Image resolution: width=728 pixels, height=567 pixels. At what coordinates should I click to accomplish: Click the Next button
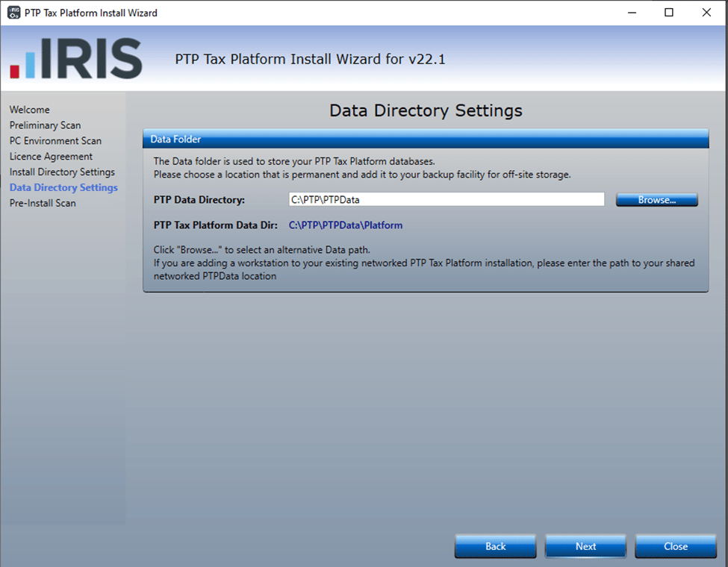(x=585, y=546)
